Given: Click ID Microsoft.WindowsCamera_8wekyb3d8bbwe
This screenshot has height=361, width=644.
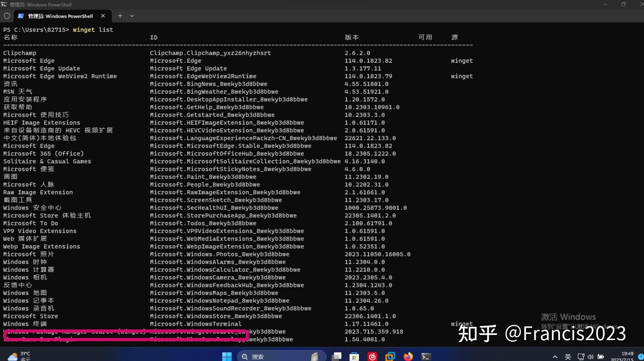Looking at the screenshot, I should [218, 277].
